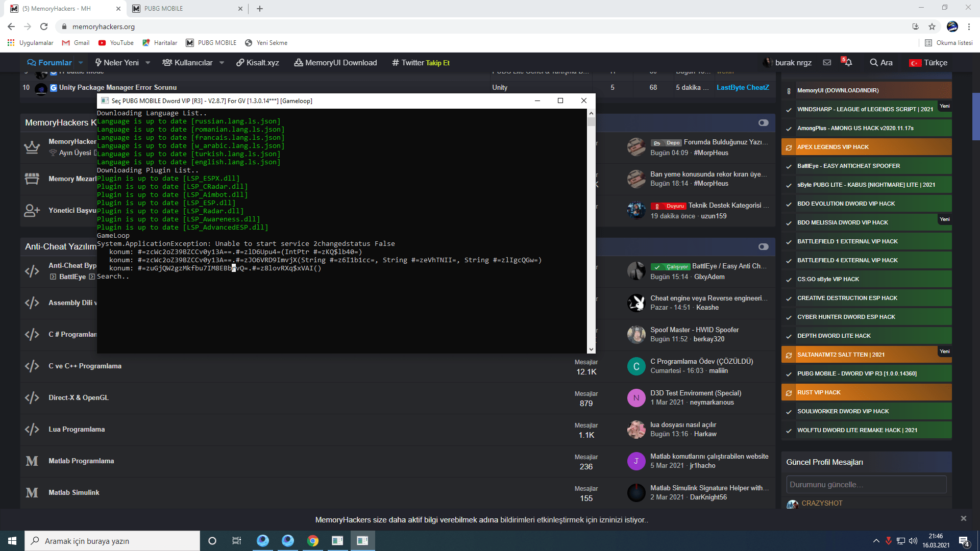Click the Direct-X & OpenGL code icon
Screen dimensions: 980x551
click(32, 397)
